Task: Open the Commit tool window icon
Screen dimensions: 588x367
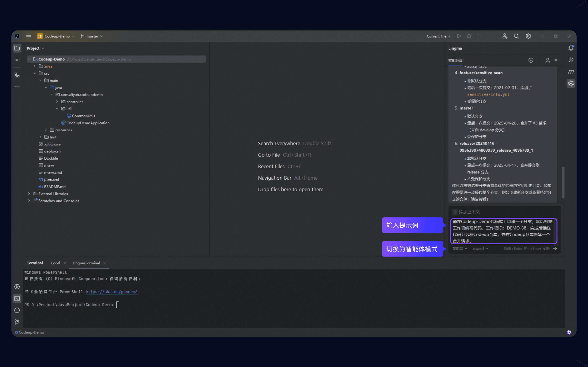Action: click(x=17, y=60)
